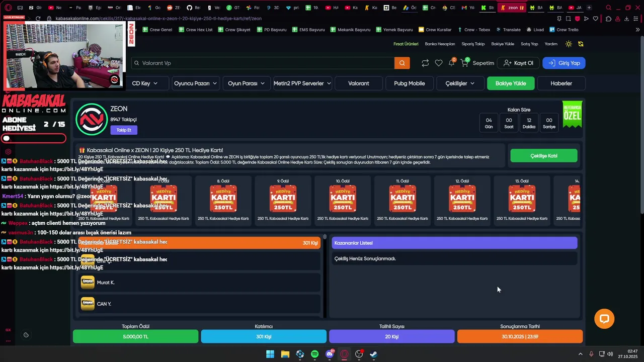The image size is (644, 362).
Task: Click the Takip Et button
Action: coord(124,130)
